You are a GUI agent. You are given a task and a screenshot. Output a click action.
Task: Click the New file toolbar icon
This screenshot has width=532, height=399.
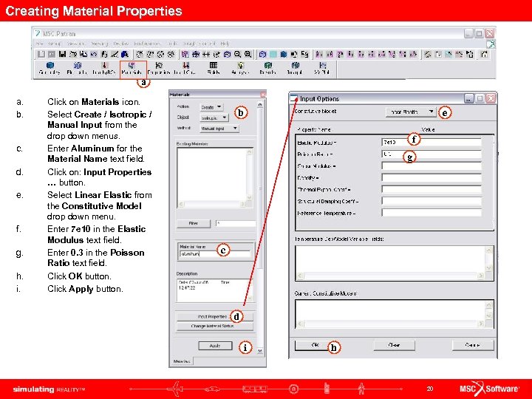click(x=41, y=54)
